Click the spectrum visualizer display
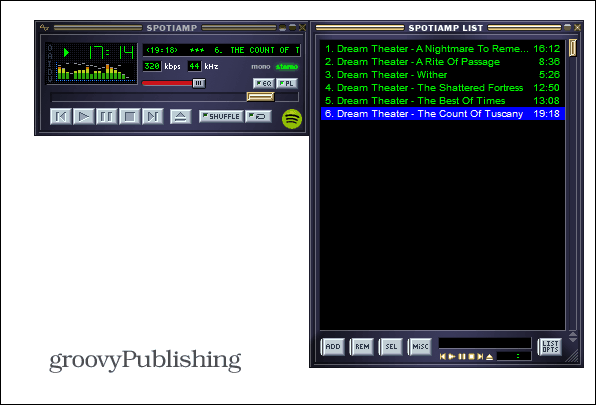The height and width of the screenshot is (405, 596). (x=96, y=71)
